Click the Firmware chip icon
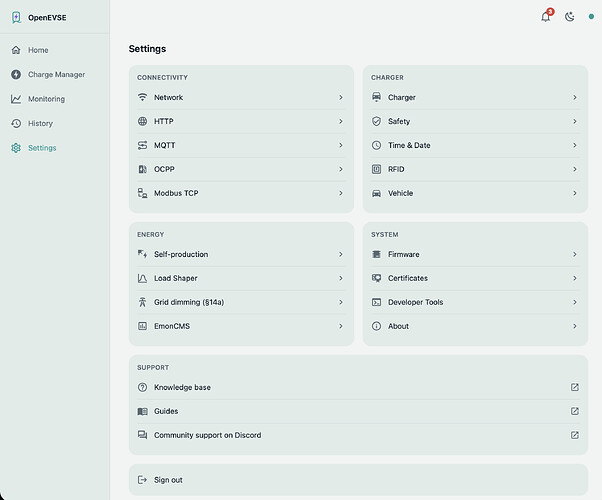The width and height of the screenshot is (602, 500). tap(377, 254)
